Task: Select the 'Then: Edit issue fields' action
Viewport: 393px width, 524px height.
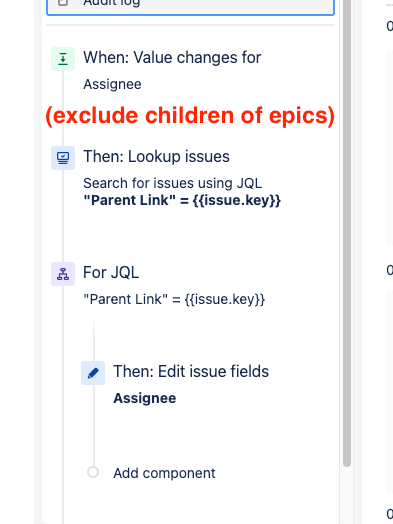Action: point(191,371)
